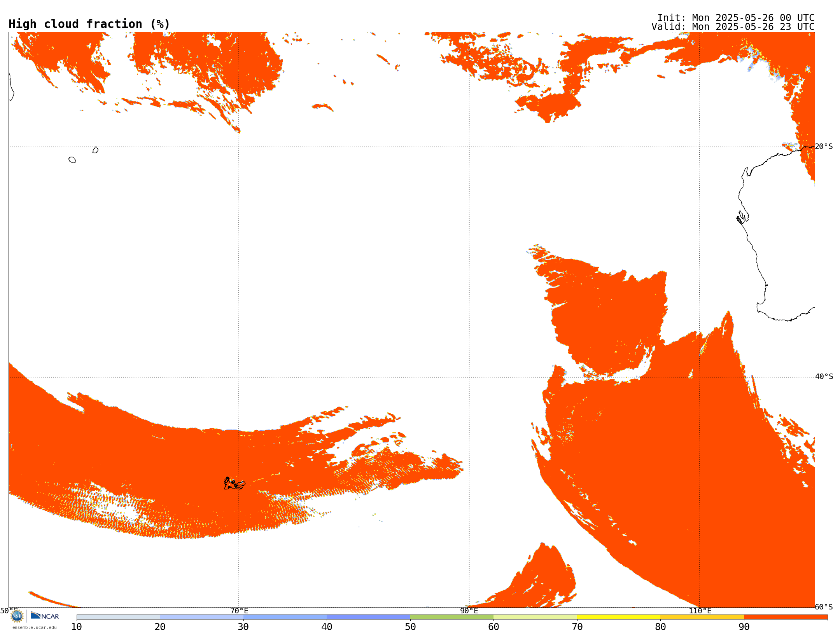Pick the 50-60 green colorbar swatch
840x632 pixels.
tap(452, 617)
